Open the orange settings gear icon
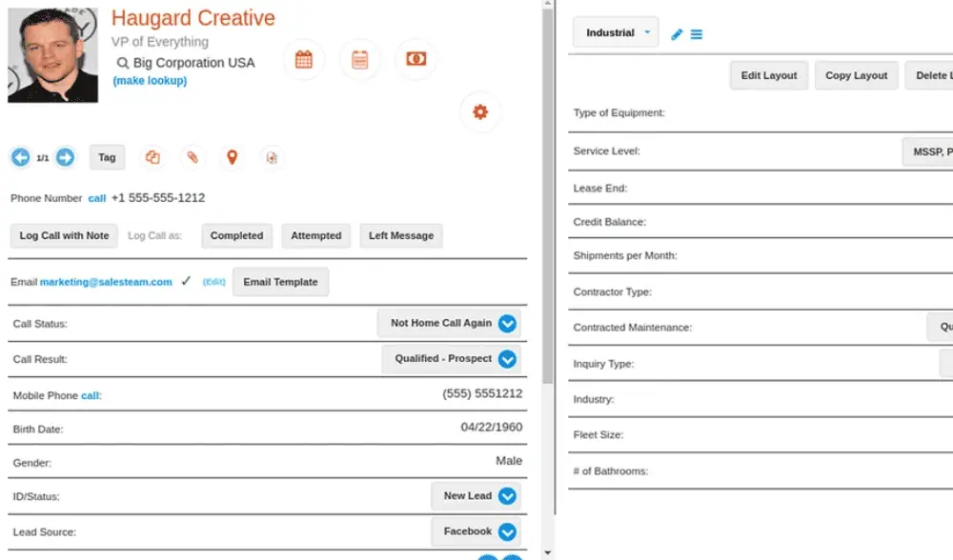The height and width of the screenshot is (560, 953). (480, 112)
